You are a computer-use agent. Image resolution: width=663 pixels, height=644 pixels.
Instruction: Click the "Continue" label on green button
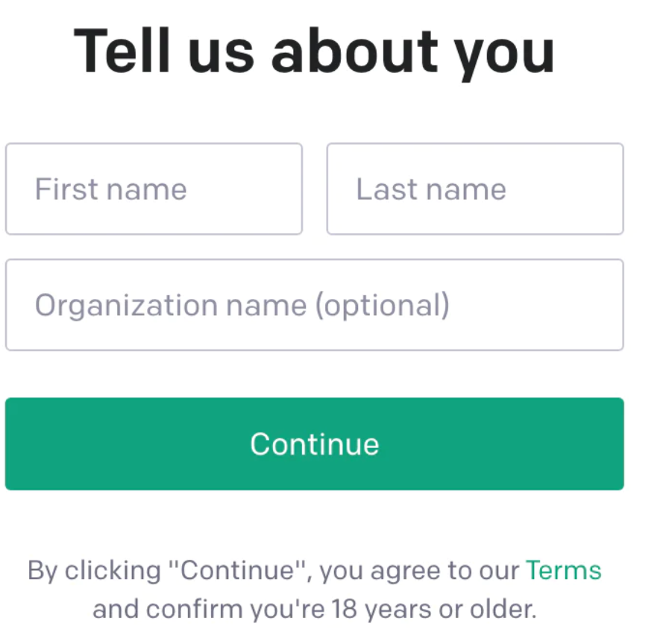(314, 444)
